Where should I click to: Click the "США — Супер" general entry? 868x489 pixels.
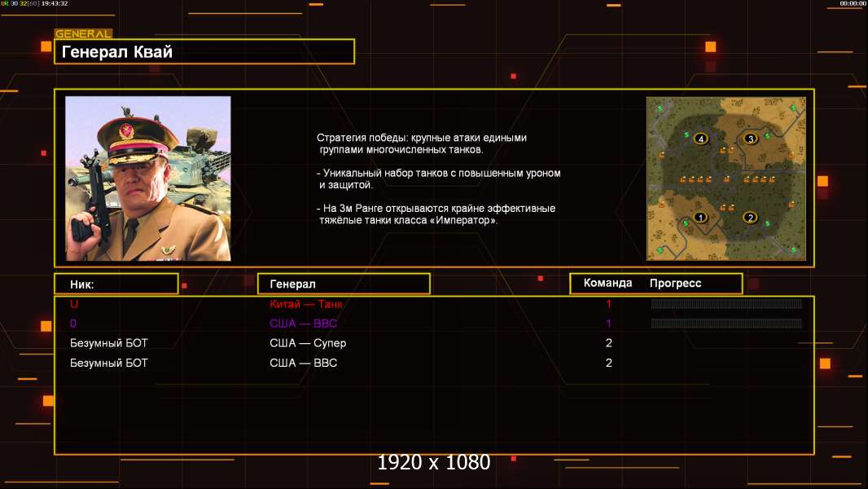308,343
